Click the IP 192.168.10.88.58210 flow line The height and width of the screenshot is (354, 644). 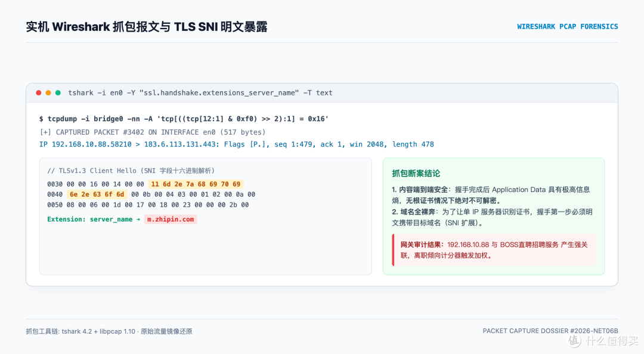237,144
